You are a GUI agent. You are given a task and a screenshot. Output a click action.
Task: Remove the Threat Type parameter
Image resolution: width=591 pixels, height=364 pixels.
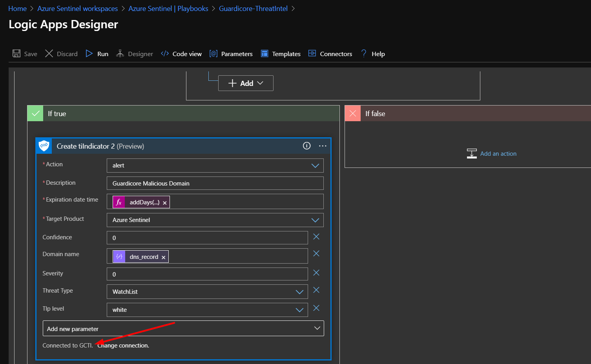[316, 290]
